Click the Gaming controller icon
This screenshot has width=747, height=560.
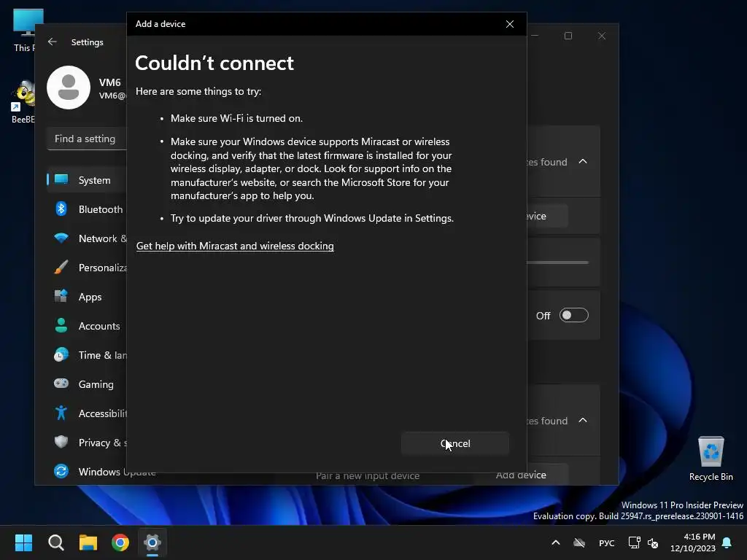[61, 384]
